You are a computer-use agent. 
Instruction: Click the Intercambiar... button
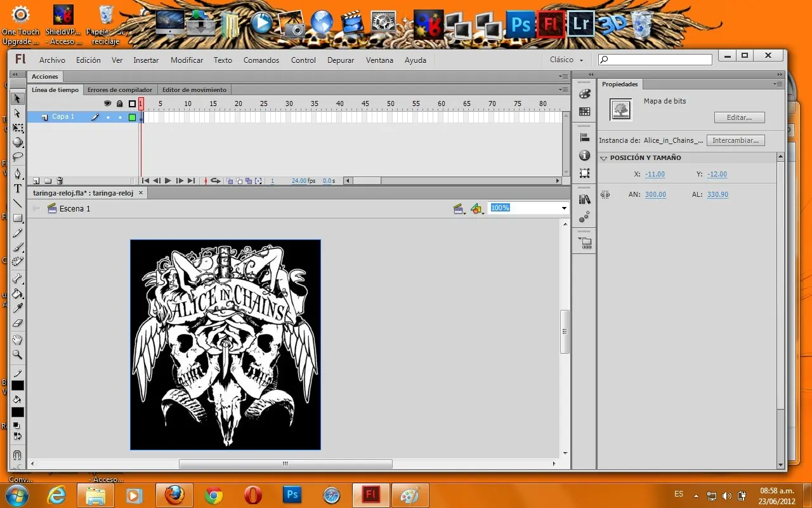point(735,140)
